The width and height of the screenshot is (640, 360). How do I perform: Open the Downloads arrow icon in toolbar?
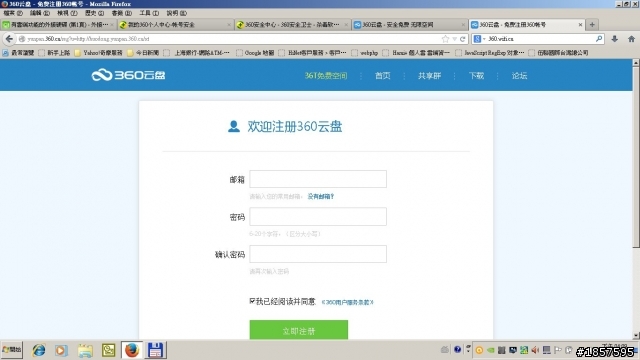tap(614, 39)
